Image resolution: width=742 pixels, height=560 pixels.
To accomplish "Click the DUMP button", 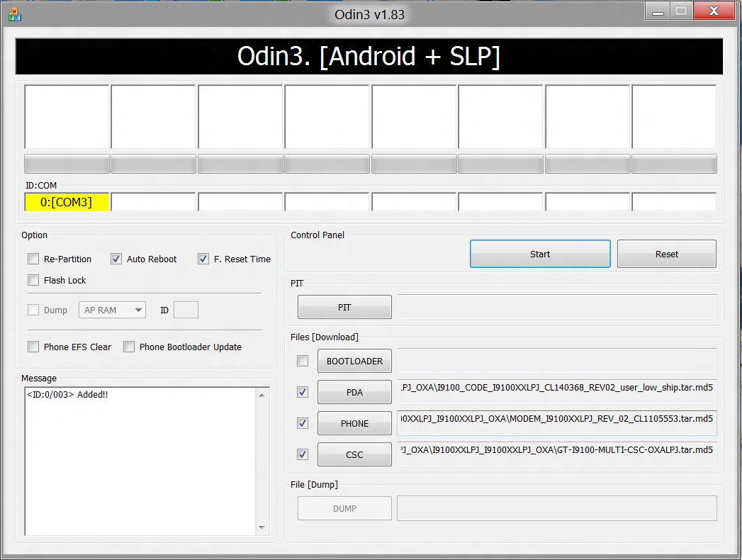I will pos(344,509).
